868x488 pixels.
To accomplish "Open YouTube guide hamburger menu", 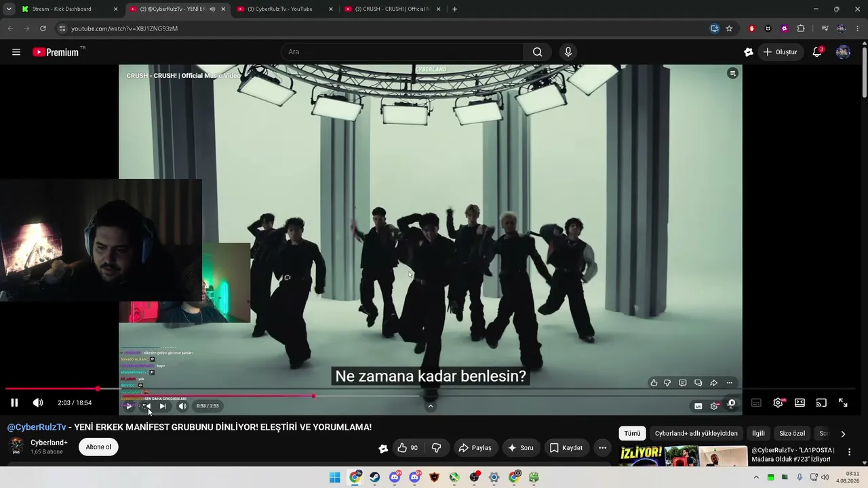I will coord(16,52).
